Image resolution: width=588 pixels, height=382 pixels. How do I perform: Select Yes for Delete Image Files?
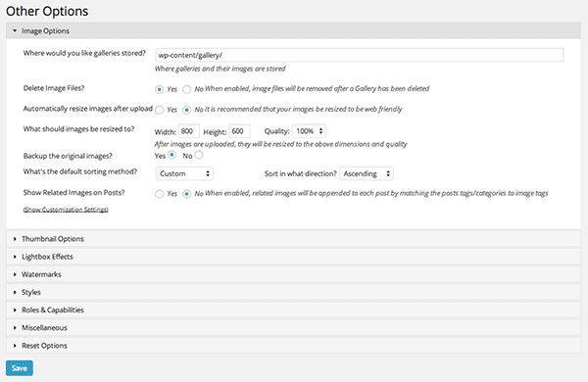160,89
